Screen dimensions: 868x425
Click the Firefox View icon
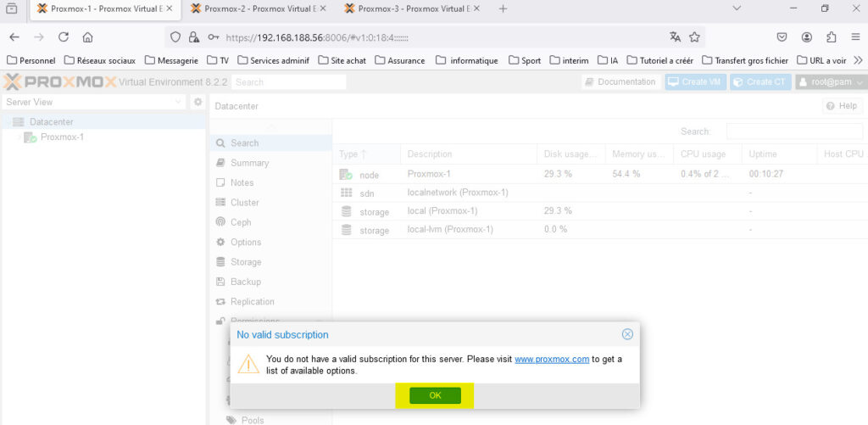point(12,8)
